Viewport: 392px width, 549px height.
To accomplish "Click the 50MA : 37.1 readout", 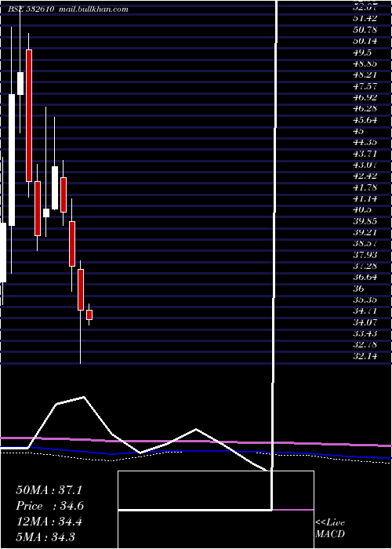I will pyautogui.click(x=49, y=490).
